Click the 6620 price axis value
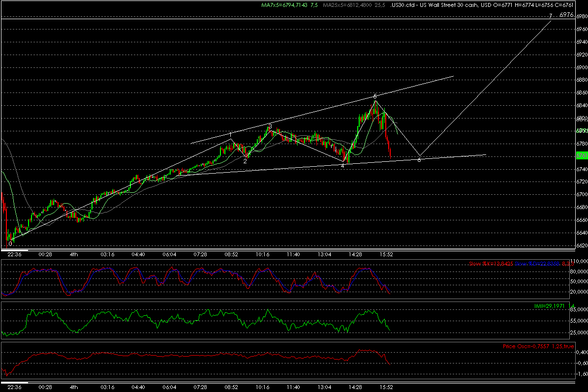Screen dimensions: 588x392 pyautogui.click(x=582, y=245)
